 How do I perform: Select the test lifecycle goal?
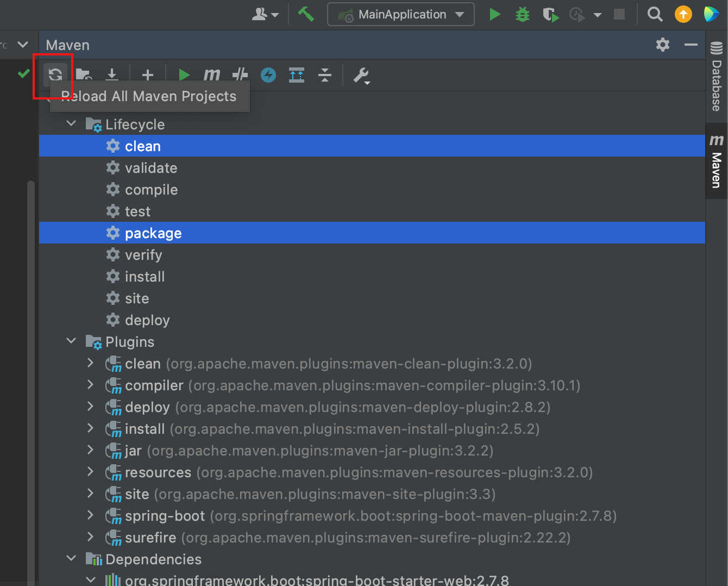click(372, 211)
